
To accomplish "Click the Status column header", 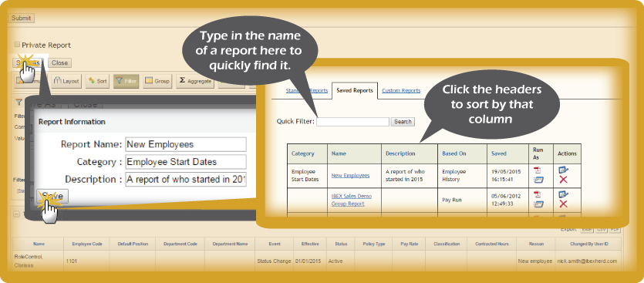I will click(x=341, y=244).
